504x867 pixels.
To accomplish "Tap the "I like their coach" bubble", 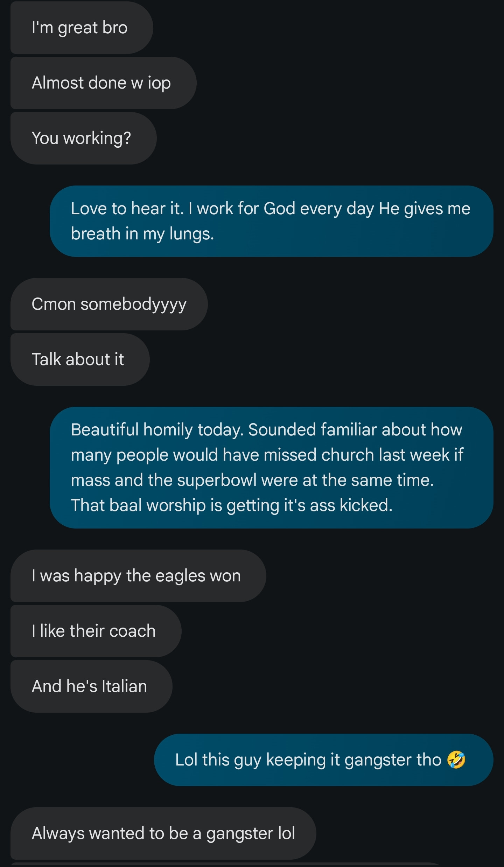I will pos(96,631).
